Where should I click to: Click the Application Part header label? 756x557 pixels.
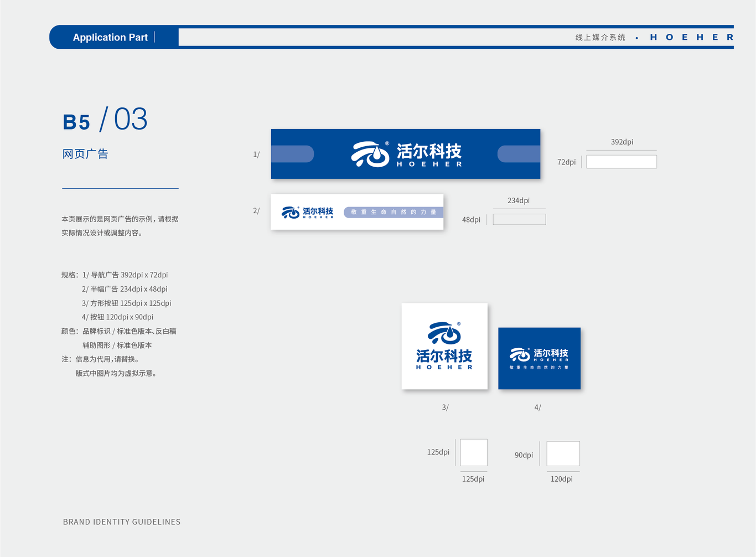[x=110, y=38]
